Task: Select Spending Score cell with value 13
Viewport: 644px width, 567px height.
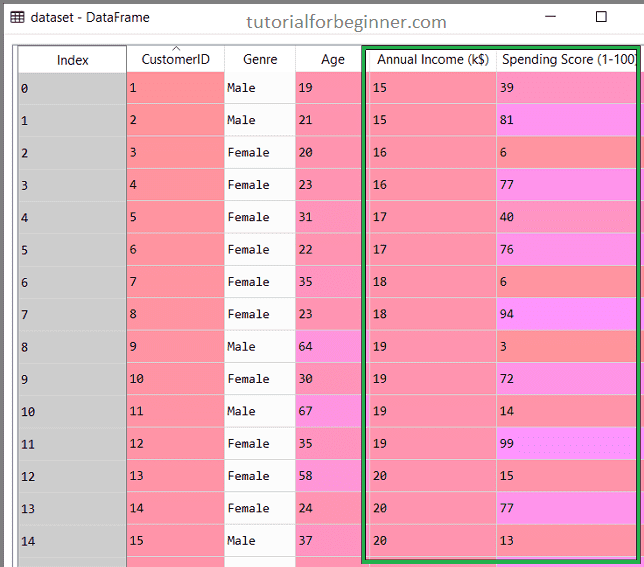Action: coord(566,541)
